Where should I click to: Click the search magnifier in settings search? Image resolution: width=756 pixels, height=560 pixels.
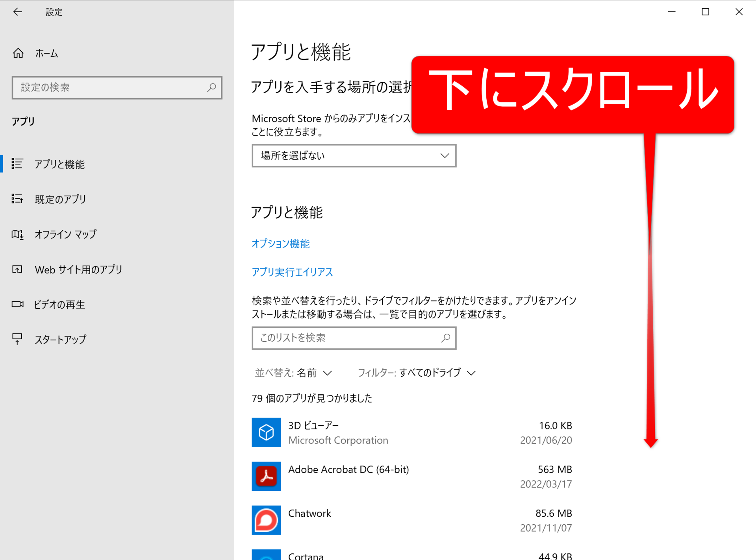tap(211, 87)
